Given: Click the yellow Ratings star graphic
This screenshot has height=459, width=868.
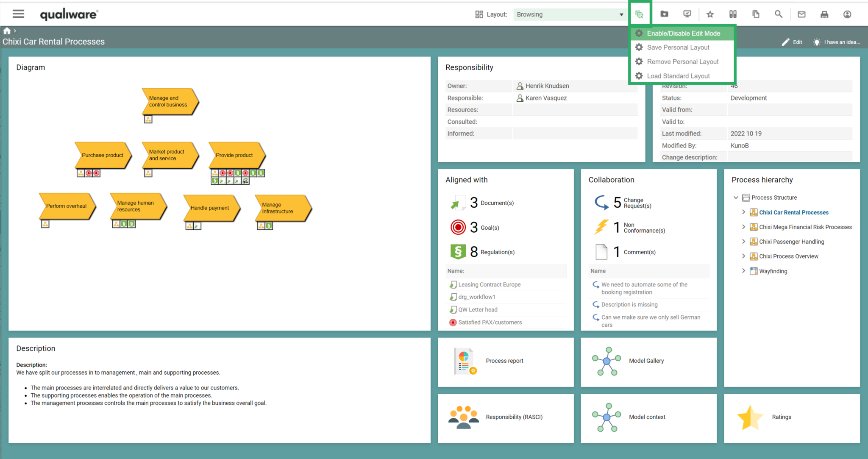Looking at the screenshot, I should pyautogui.click(x=749, y=417).
